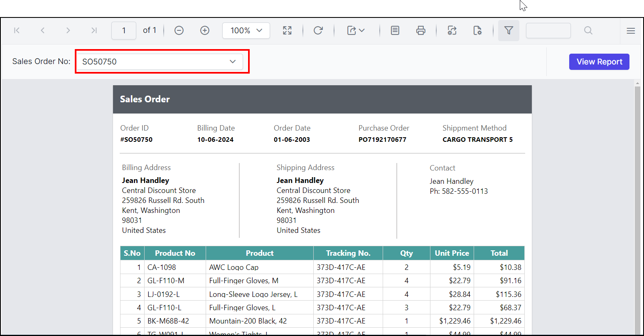
Task: Switch to print layout view
Action: 395,30
